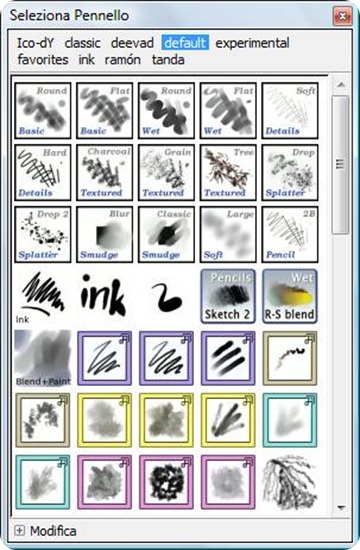This screenshot has height=550, width=360.
Task: Show the favorites brush group
Action: 43,60
